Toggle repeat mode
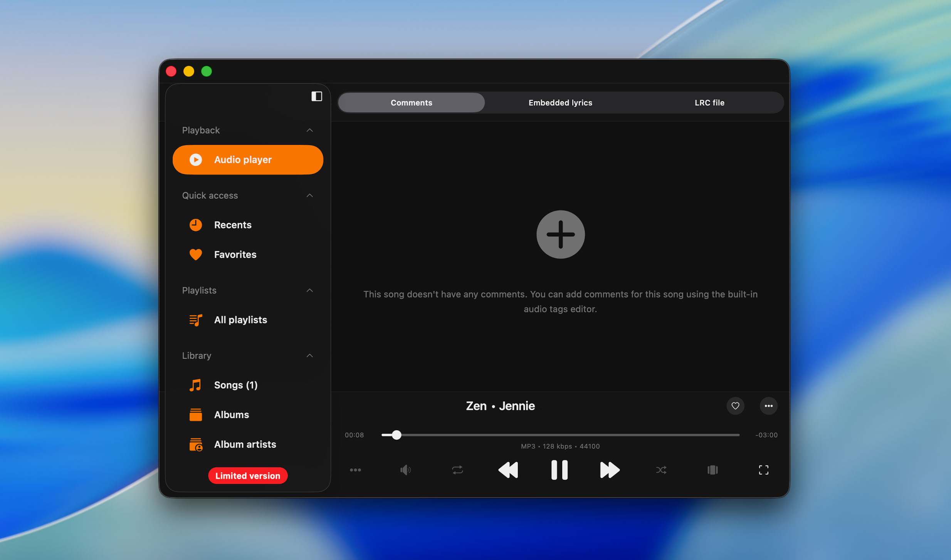The height and width of the screenshot is (560, 951). 457,469
